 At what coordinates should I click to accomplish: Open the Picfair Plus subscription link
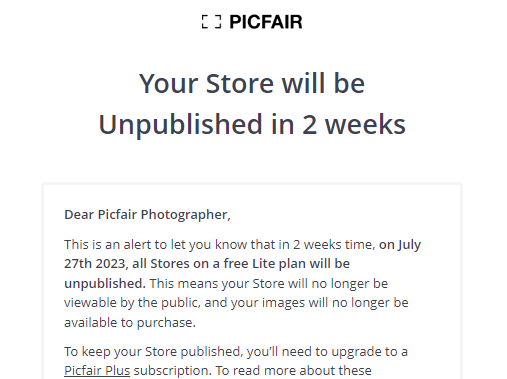pyautogui.click(x=97, y=370)
